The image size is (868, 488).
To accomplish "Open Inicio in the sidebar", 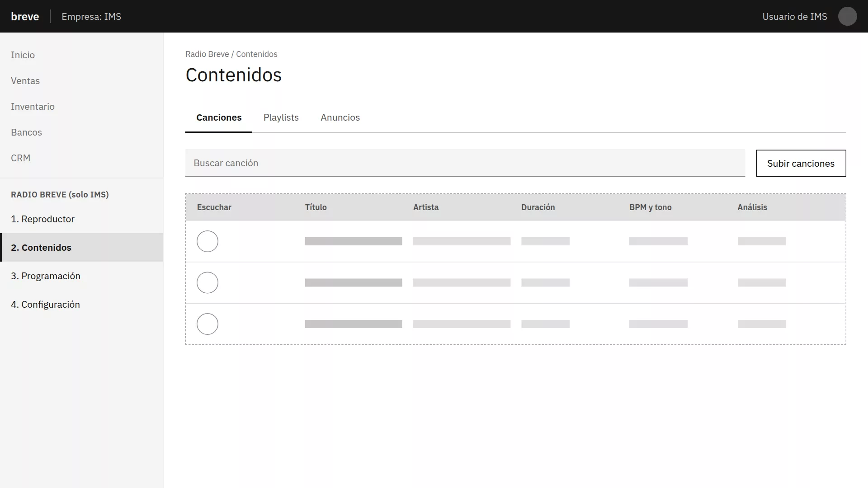I will [23, 55].
